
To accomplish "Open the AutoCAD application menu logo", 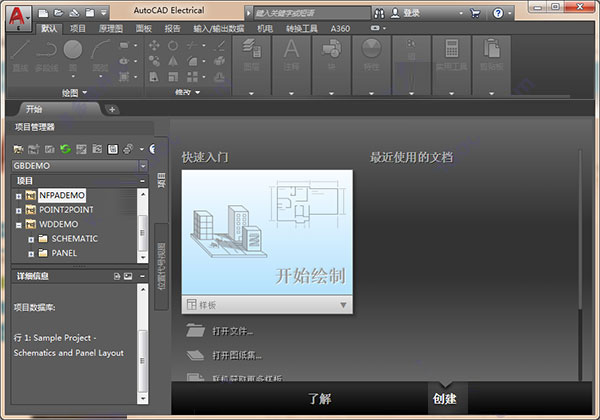I will (18, 18).
